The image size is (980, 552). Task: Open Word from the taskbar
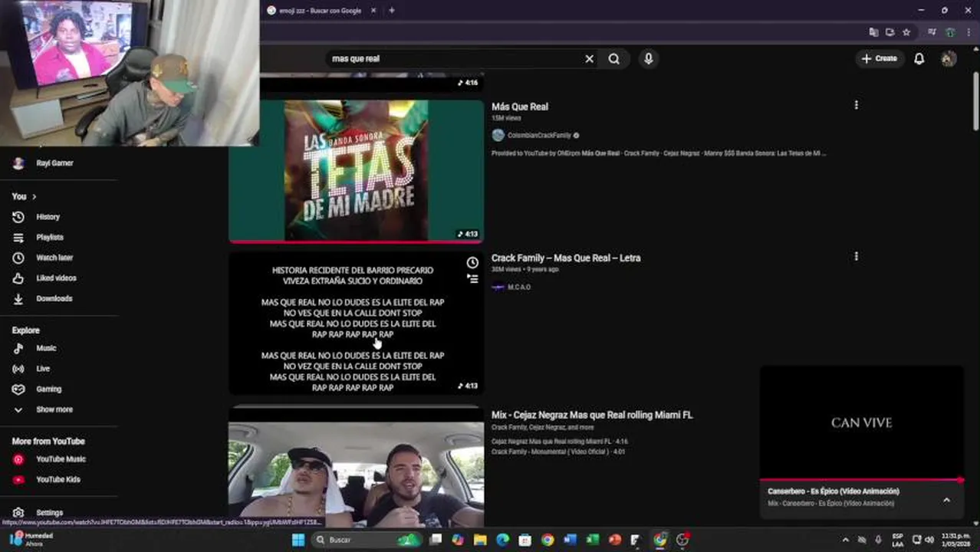tap(570, 540)
